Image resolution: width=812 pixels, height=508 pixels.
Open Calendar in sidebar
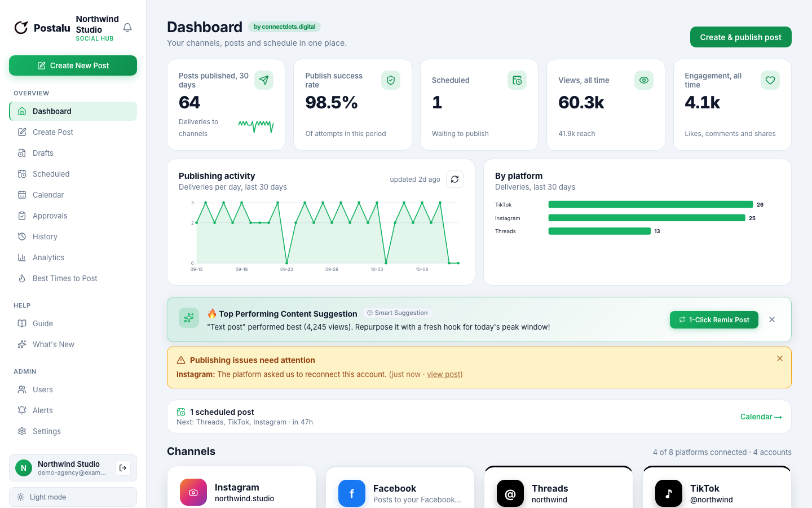(x=73, y=195)
